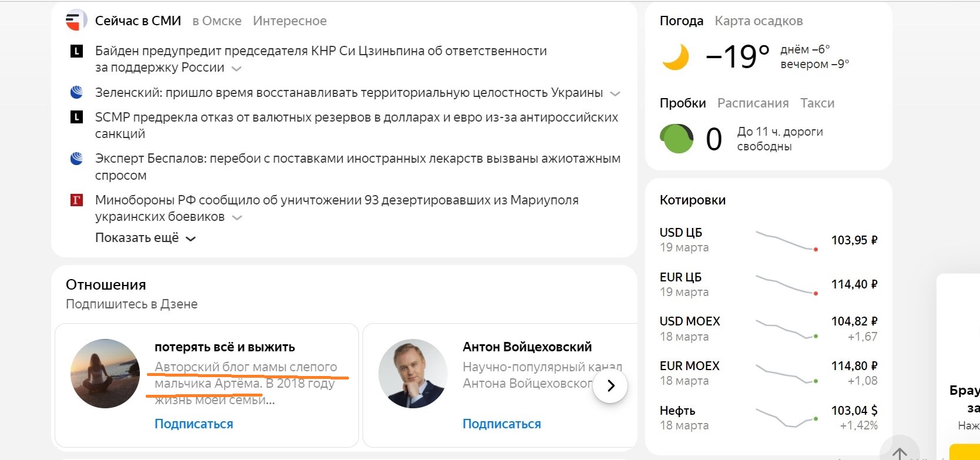Expand the Biden headline chevron

point(236,69)
